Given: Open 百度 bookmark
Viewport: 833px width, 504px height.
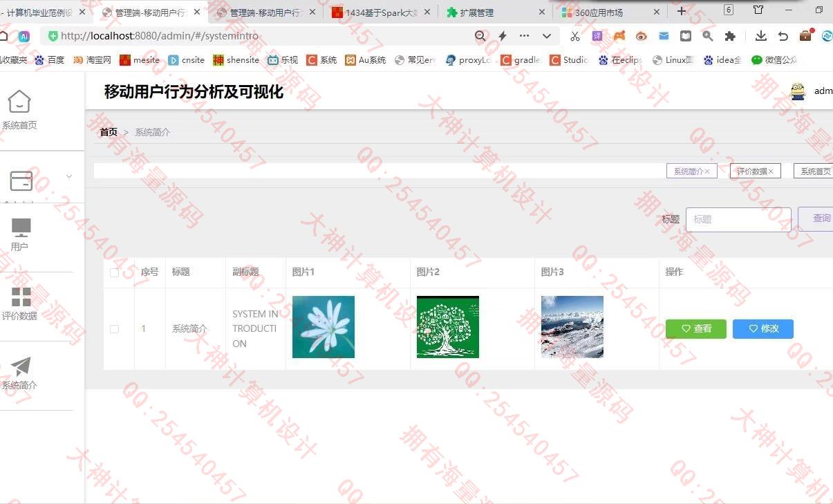Looking at the screenshot, I should tap(50, 60).
